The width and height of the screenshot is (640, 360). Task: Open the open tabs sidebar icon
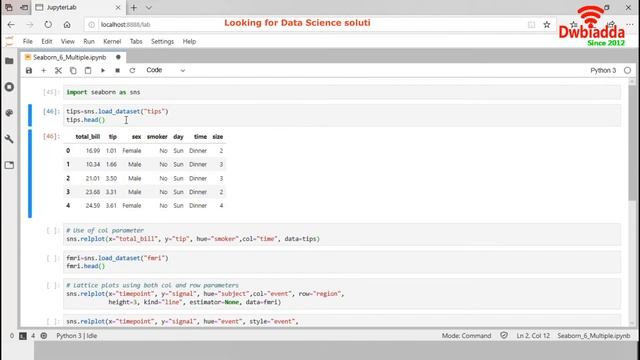tap(9, 165)
